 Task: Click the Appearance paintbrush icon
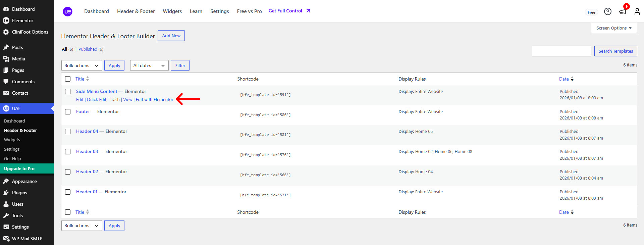[6, 181]
